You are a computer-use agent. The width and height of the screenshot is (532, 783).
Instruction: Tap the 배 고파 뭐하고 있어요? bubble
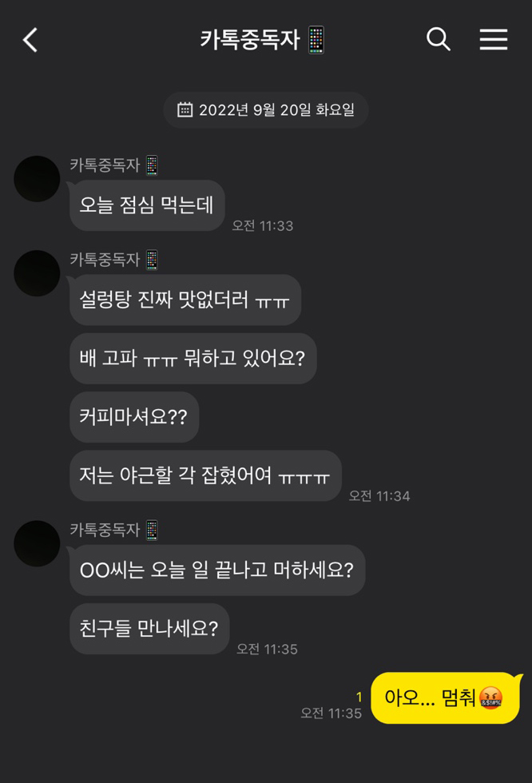[193, 358]
